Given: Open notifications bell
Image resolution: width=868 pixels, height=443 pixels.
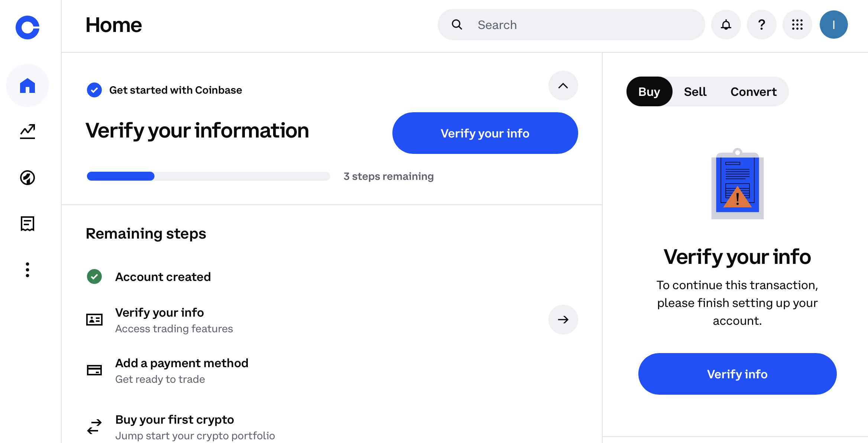Looking at the screenshot, I should (726, 25).
